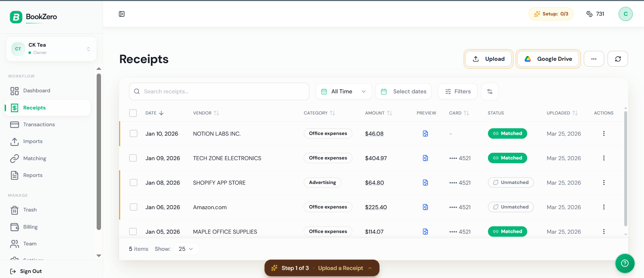The image size is (644, 278).
Task: Sign Out of the account
Action: (x=26, y=271)
